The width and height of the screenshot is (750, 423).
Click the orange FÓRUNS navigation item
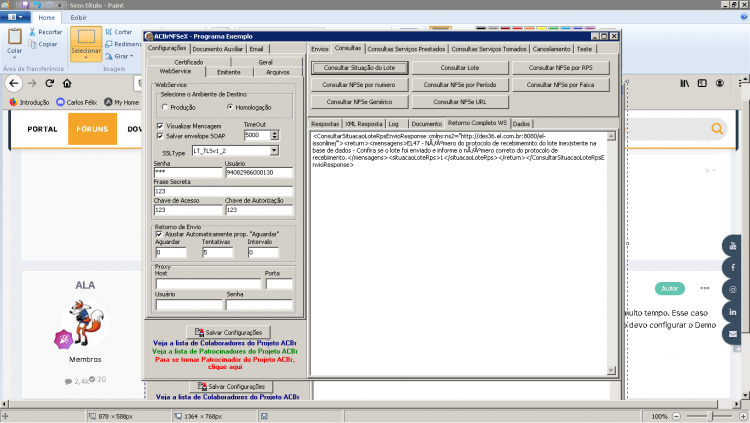(x=92, y=129)
